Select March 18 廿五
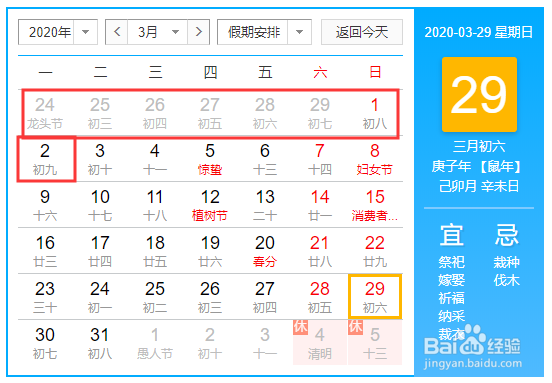Viewport: 552px width, 383px height. (x=155, y=251)
